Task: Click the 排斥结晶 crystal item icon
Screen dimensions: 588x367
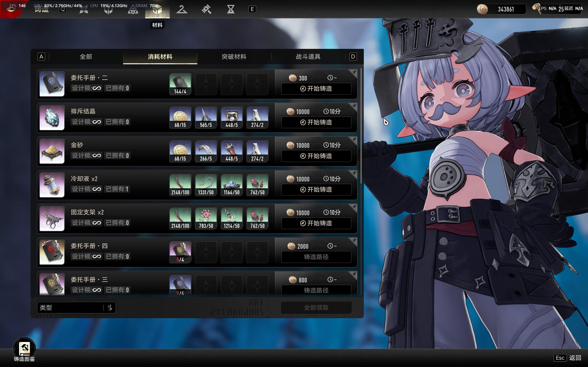Action: [x=52, y=117]
